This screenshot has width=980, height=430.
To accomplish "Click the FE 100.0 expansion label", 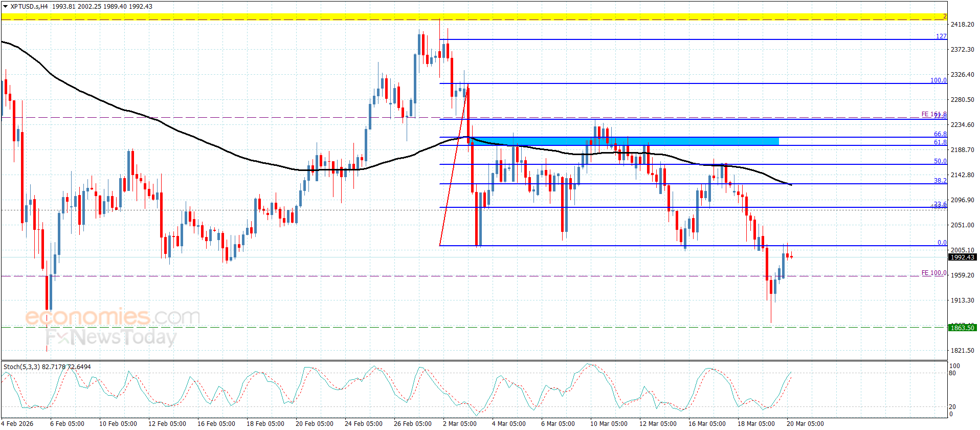I will [x=933, y=273].
